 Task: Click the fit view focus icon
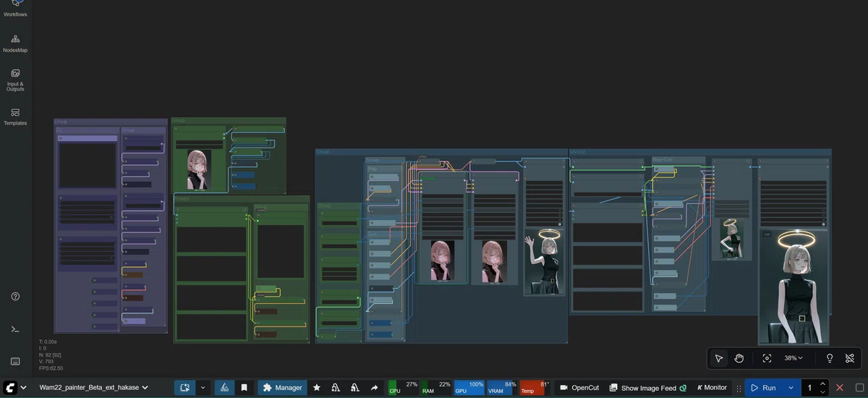coord(767,358)
